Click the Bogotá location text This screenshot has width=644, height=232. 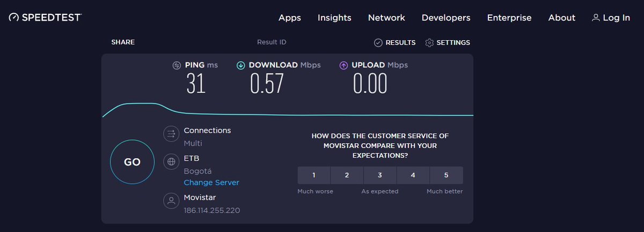click(x=197, y=171)
